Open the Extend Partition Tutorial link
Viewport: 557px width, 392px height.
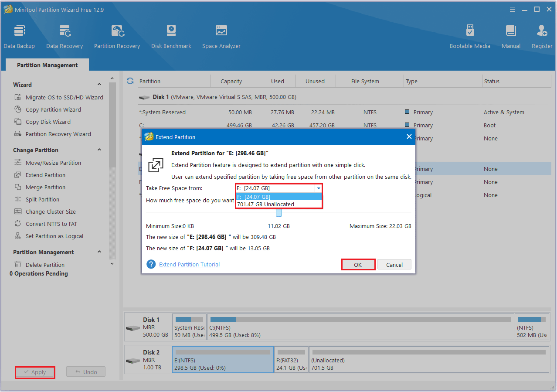click(189, 264)
